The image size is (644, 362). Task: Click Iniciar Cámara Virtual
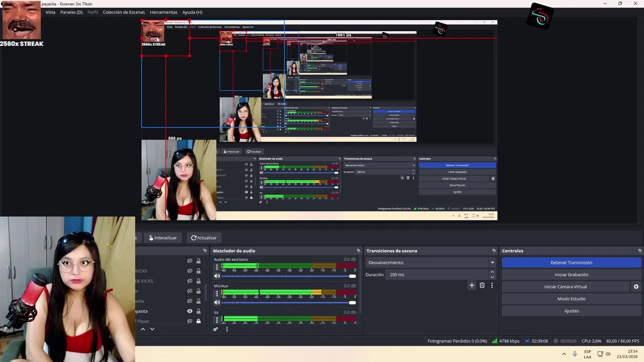[x=566, y=287]
